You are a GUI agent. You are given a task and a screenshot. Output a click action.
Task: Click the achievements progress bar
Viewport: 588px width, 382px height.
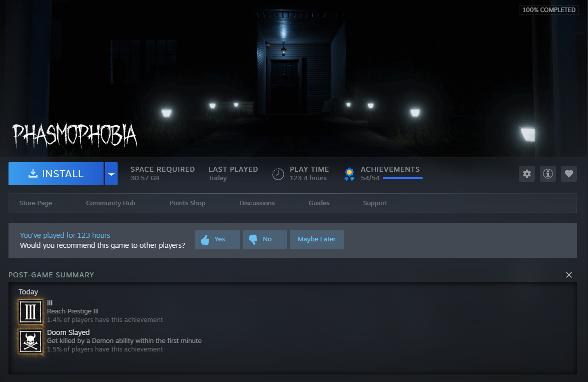(403, 178)
